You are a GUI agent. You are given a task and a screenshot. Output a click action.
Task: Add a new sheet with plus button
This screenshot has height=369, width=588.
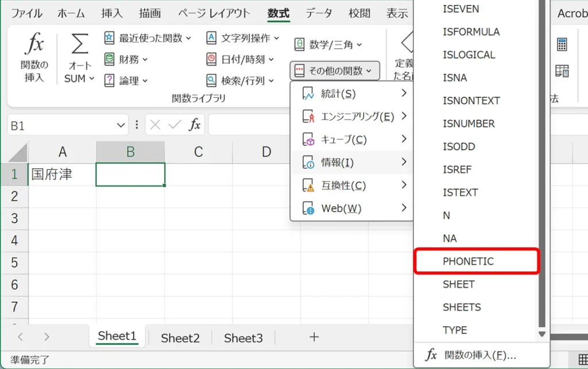[x=314, y=337]
